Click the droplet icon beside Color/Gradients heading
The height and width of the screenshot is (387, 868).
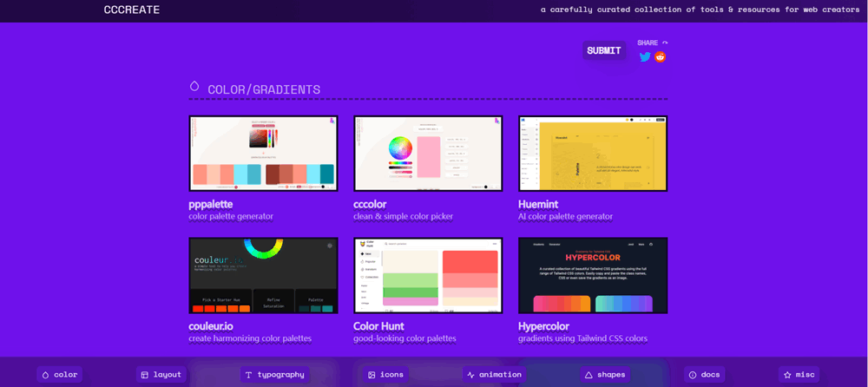[x=194, y=87]
